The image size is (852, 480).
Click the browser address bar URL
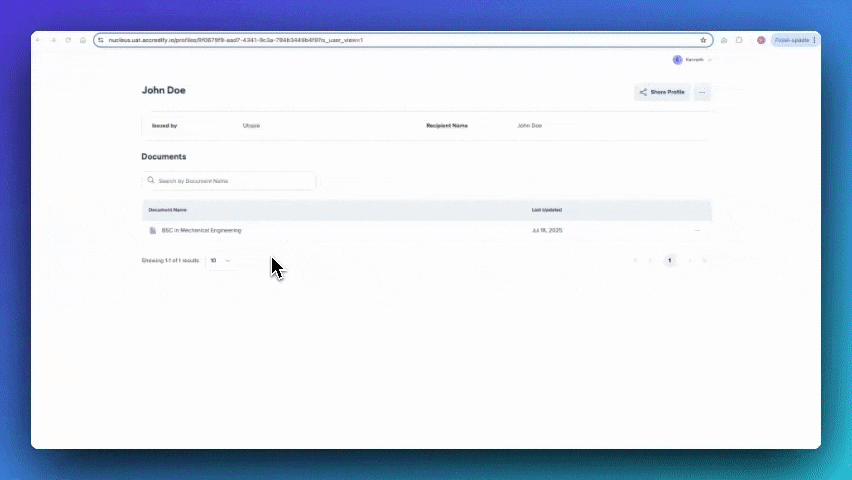[x=236, y=40]
